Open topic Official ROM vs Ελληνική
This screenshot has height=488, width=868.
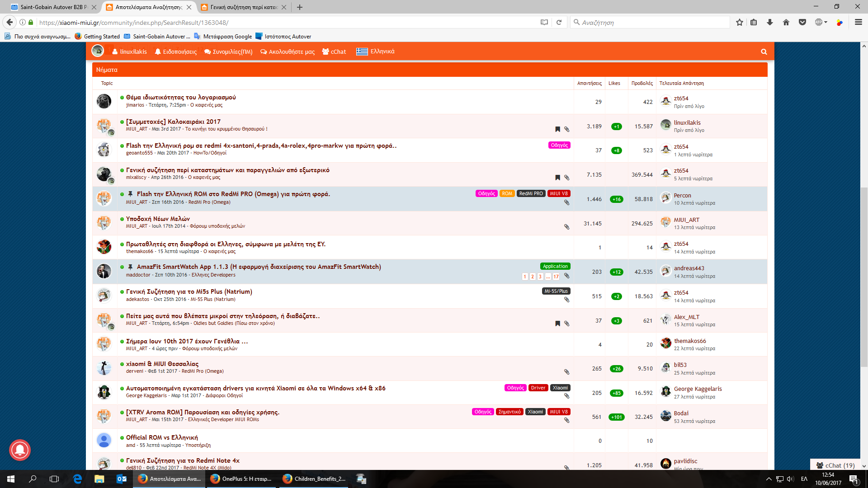(x=162, y=437)
